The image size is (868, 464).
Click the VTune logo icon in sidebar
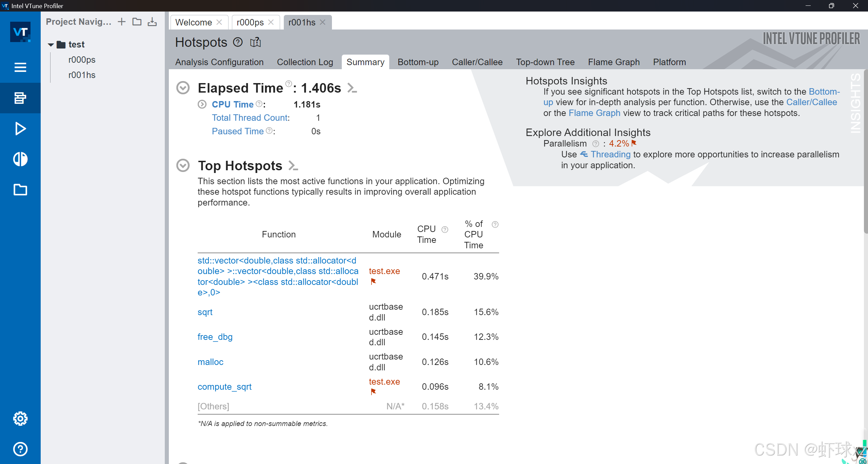(x=20, y=32)
